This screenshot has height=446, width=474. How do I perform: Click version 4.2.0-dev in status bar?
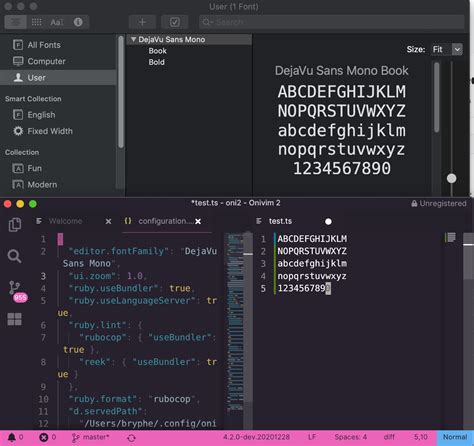(x=256, y=437)
